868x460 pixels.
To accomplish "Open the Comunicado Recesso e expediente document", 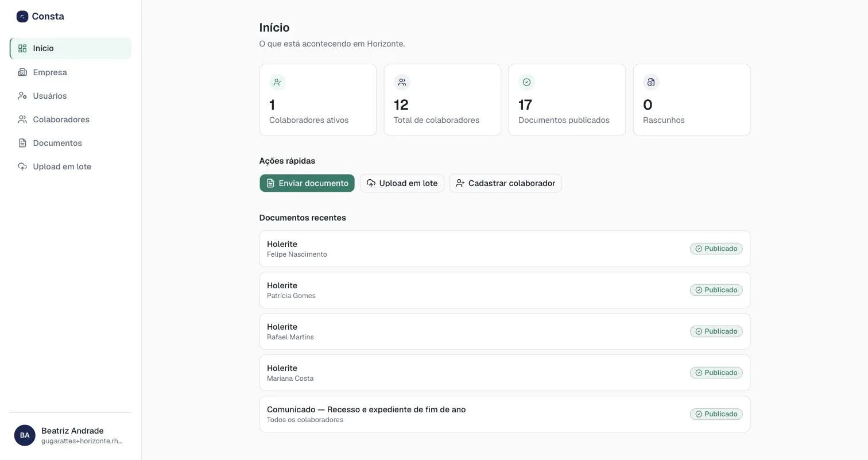I will pos(505,414).
